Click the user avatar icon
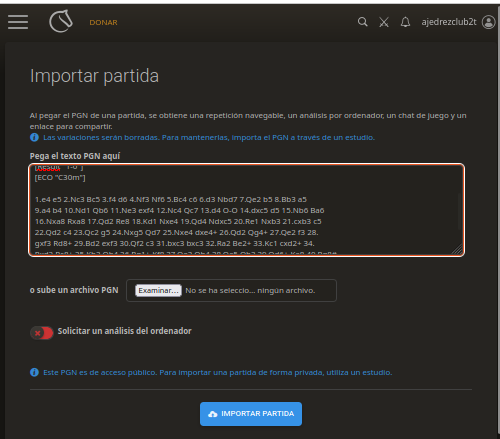This screenshot has width=500, height=439. click(489, 22)
